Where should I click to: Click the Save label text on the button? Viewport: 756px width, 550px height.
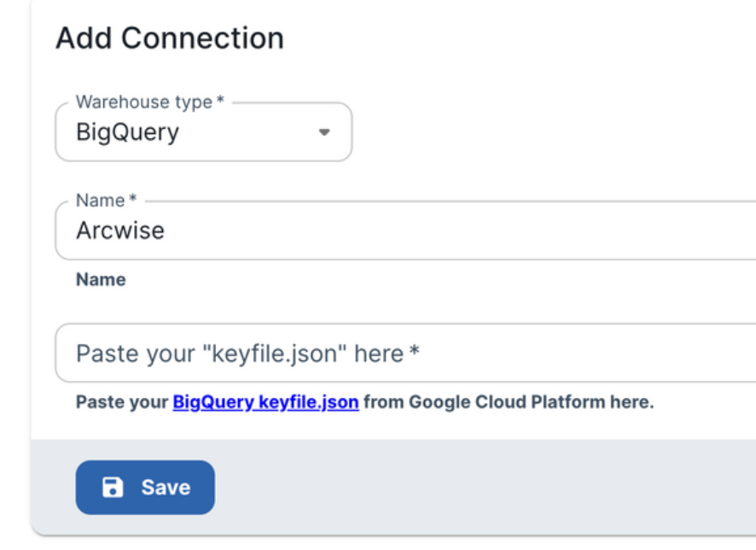click(166, 488)
